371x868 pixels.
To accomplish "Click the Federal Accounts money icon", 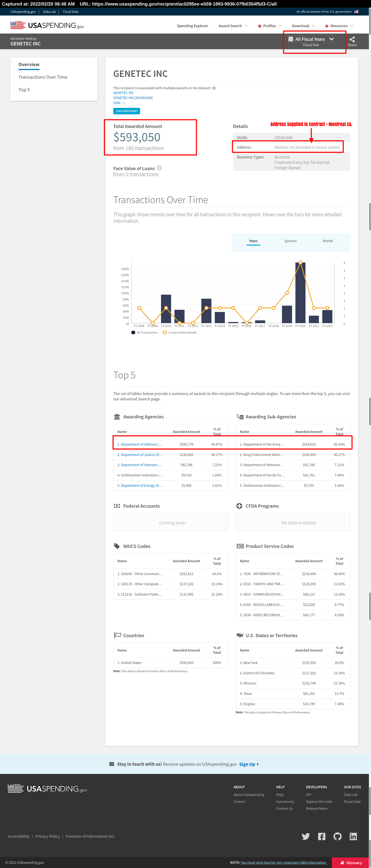I will pos(117,506).
